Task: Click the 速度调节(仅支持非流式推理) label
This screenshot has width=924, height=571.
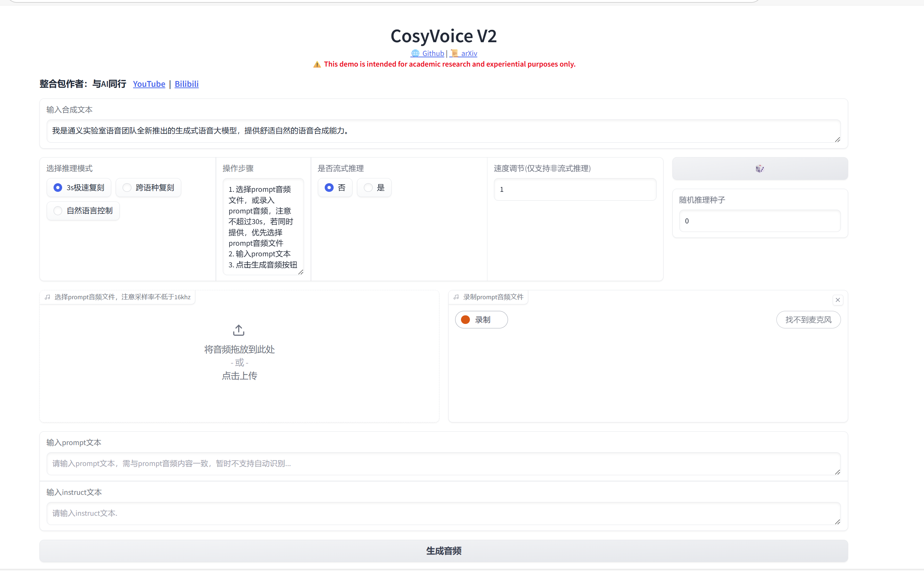Action: click(x=542, y=168)
